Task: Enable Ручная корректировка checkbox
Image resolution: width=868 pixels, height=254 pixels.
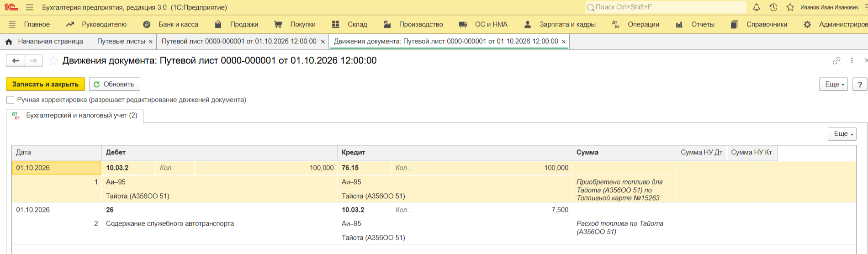Action: click(10, 100)
